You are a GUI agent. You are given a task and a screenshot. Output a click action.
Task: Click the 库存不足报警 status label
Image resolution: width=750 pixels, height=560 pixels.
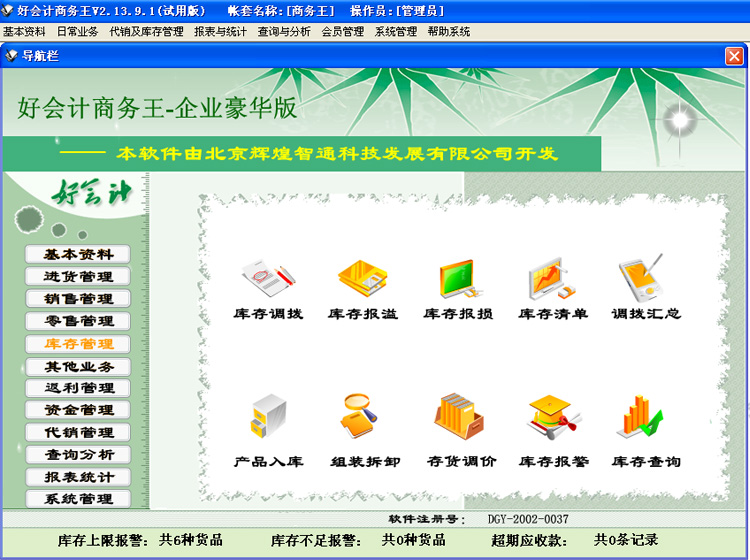coord(316,540)
